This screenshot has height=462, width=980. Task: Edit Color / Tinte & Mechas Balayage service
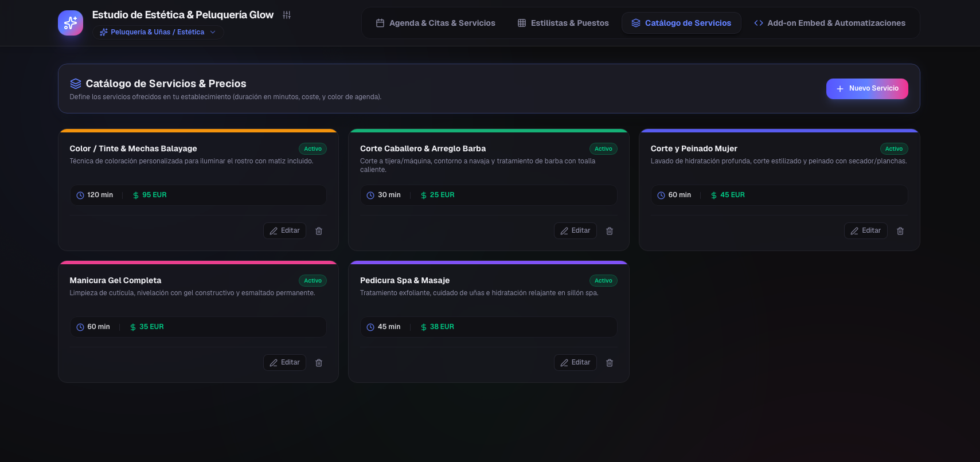tap(284, 230)
